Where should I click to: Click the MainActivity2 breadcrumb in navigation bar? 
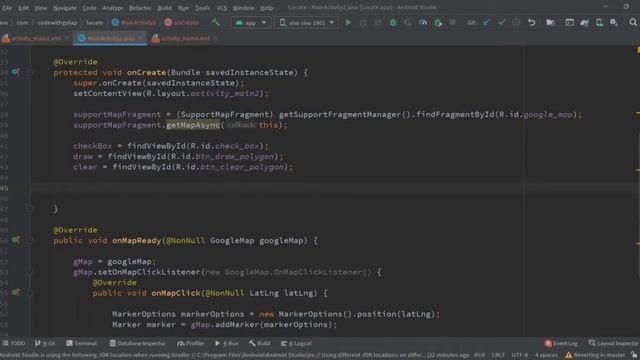click(134, 22)
